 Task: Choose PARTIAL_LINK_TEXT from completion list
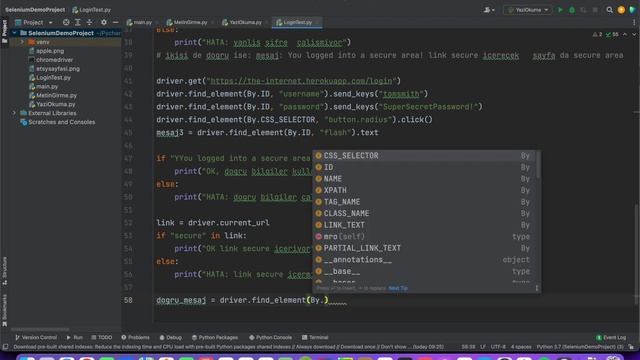click(x=424, y=248)
